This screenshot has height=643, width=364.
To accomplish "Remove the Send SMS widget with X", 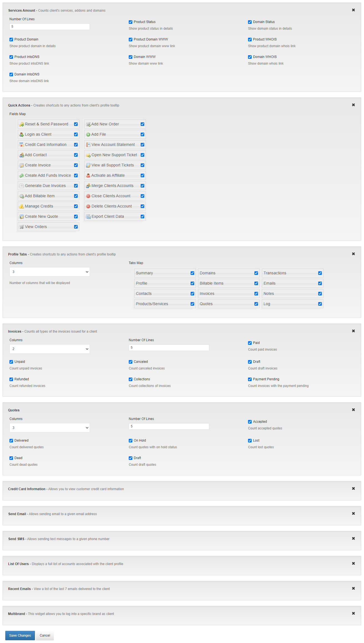I will coord(353,538).
